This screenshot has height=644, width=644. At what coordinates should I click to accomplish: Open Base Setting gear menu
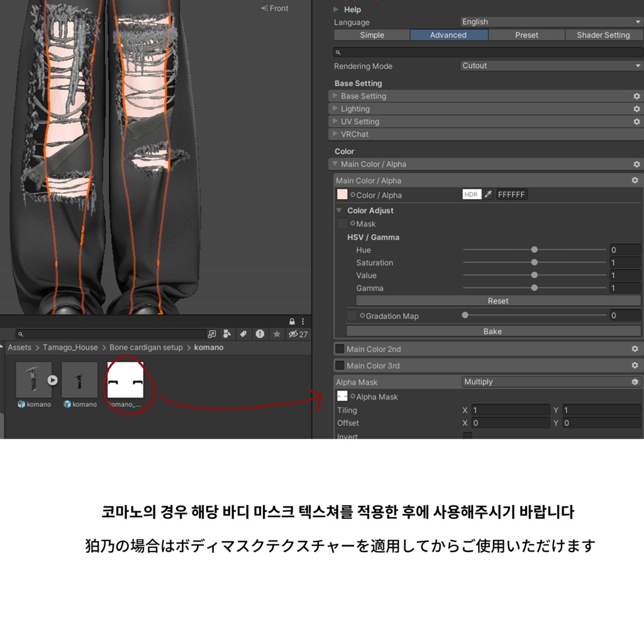[636, 96]
